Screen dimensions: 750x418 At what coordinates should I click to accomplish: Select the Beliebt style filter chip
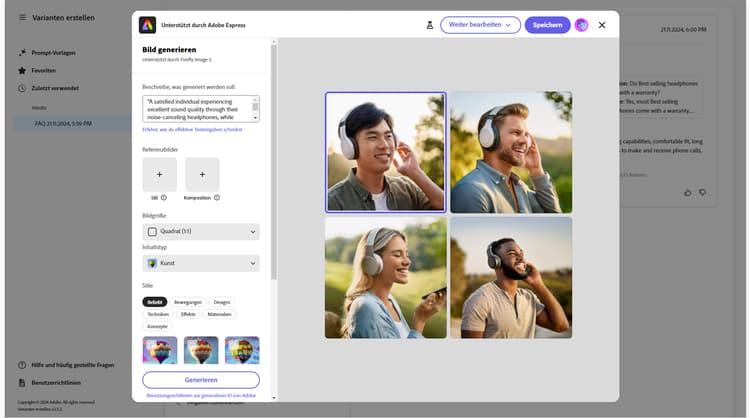tap(154, 301)
